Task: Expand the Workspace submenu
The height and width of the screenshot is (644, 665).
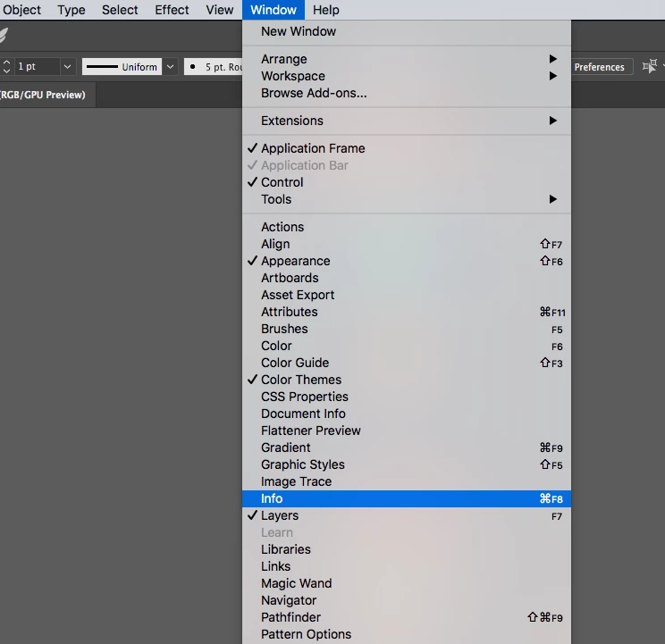Action: coord(407,76)
